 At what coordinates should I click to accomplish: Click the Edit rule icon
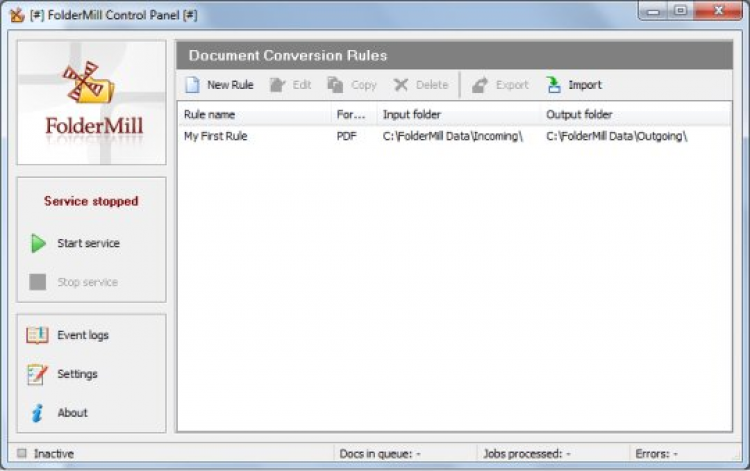[x=277, y=85]
